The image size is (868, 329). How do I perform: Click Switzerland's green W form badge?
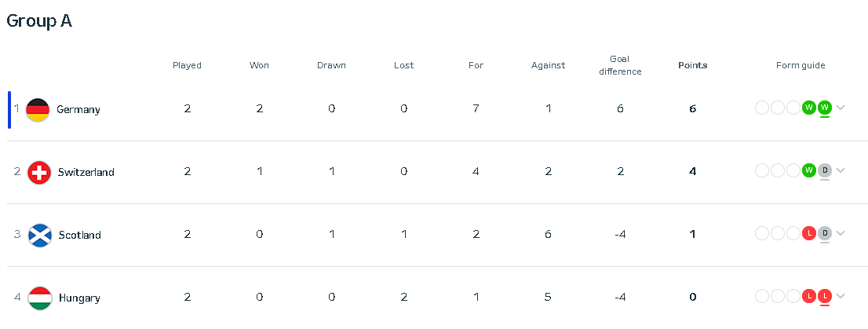coord(809,170)
